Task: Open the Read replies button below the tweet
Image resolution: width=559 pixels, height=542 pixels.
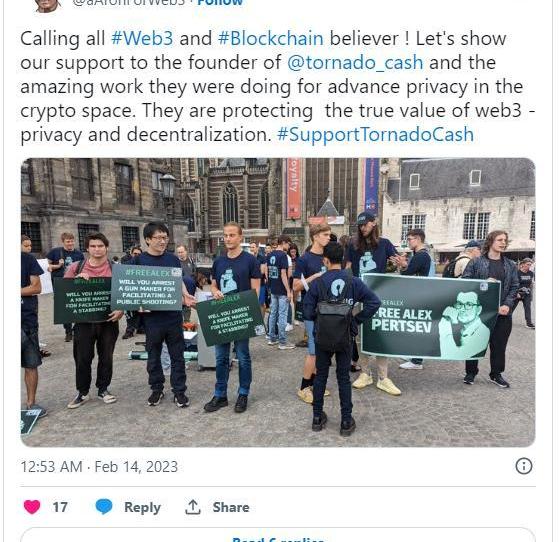Action: (x=278, y=535)
